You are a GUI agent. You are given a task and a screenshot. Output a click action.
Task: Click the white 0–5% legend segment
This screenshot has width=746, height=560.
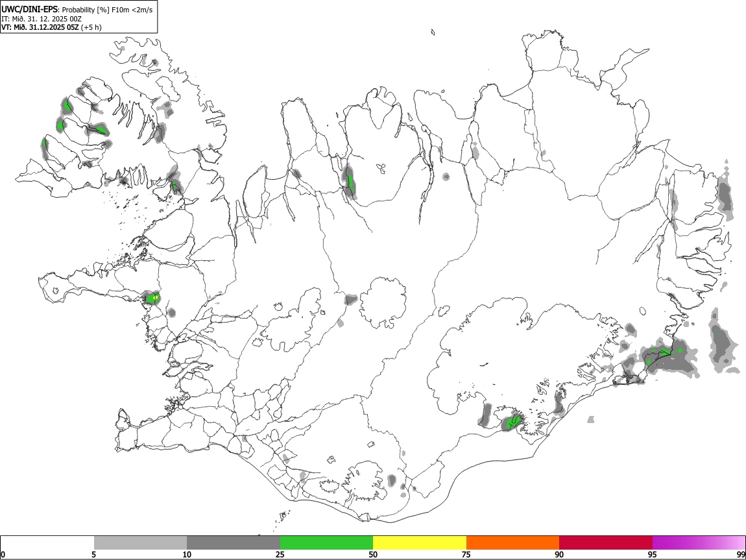pos(47,543)
